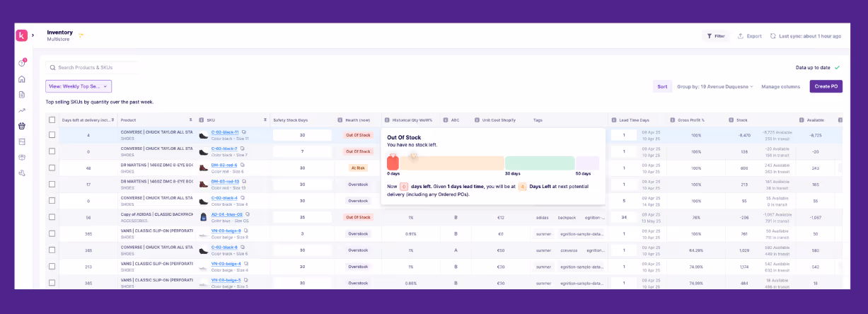868x314 pixels.
Task: Click the Filter button in top bar
Action: (716, 36)
